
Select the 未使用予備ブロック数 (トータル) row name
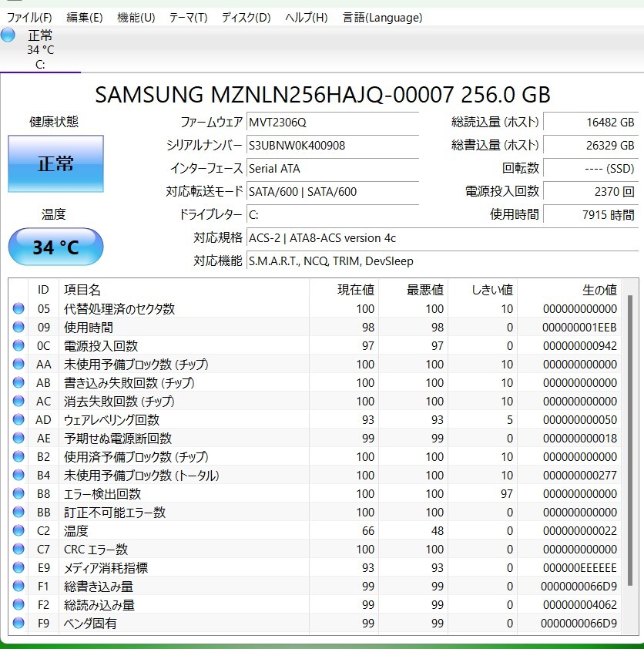click(142, 475)
